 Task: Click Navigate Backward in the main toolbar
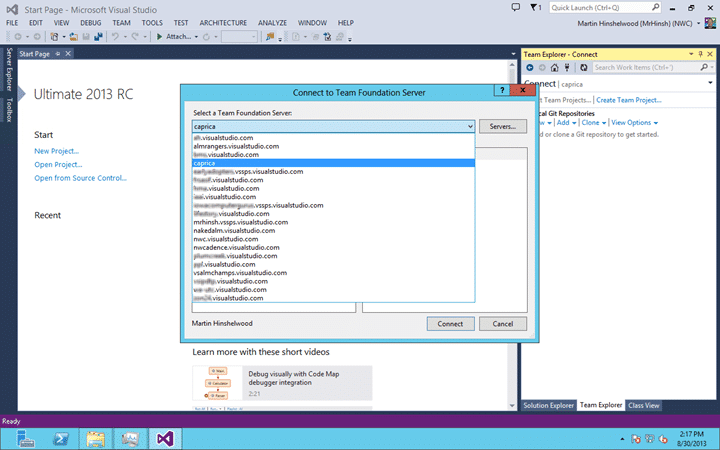pos(18,37)
